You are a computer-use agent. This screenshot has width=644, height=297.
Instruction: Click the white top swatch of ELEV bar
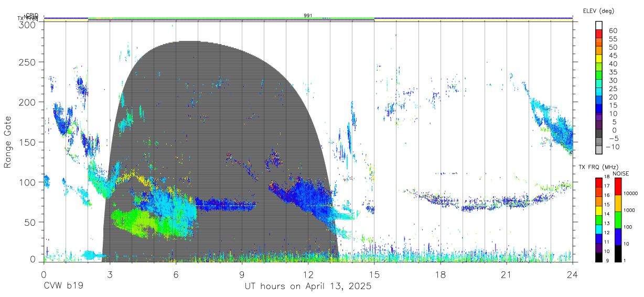click(599, 26)
